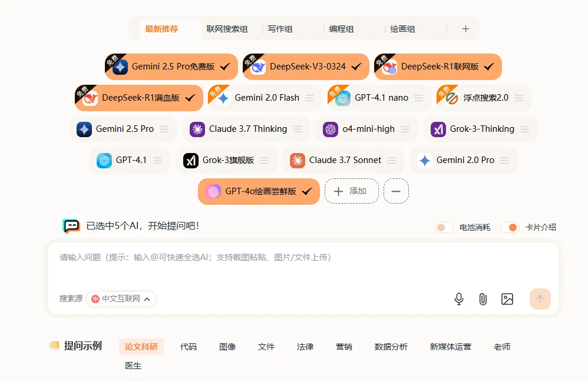Image resolution: width=588 pixels, height=382 pixels.
Task: Click the handle lines on paid Gemini 2.5 Pro
Action: (x=164, y=129)
